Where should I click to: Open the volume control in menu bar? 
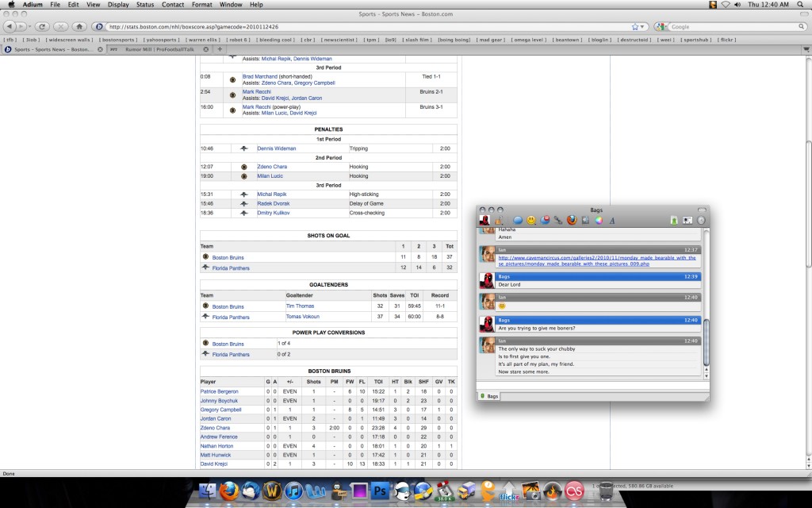737,4
